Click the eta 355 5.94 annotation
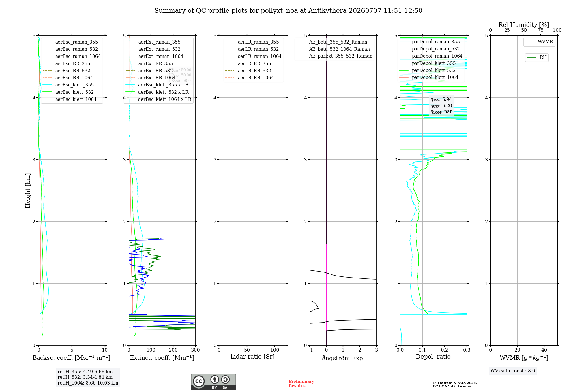 coord(441,99)
